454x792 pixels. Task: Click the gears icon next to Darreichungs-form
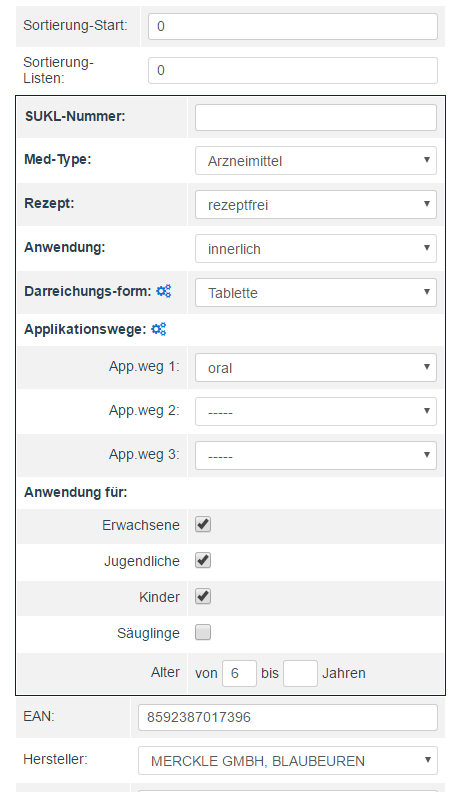164,291
